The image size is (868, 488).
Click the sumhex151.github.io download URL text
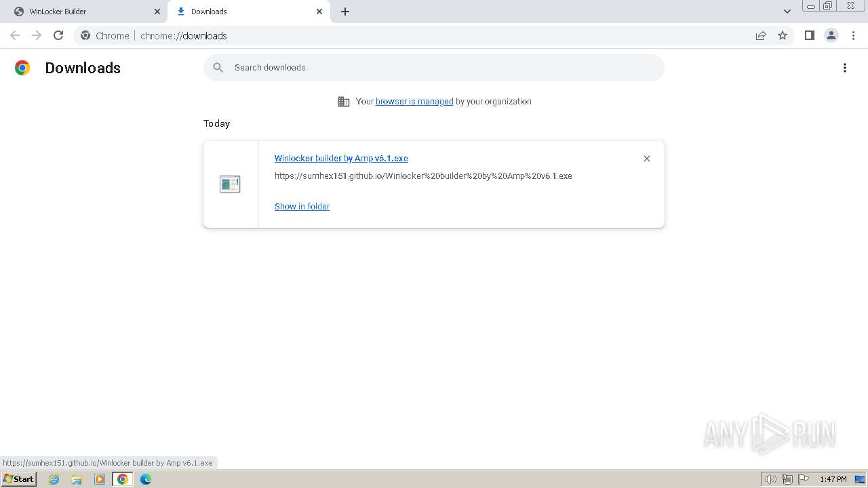(423, 176)
